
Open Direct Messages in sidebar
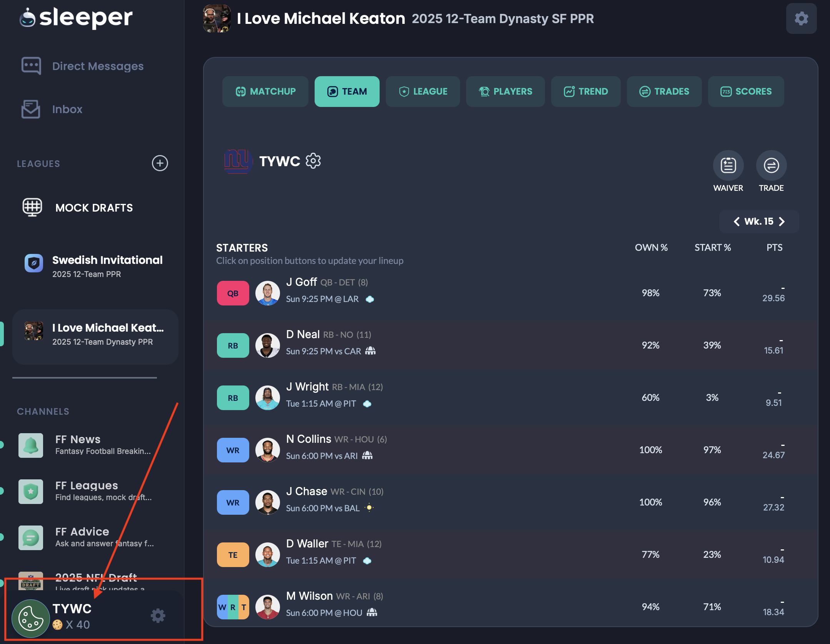(83, 66)
